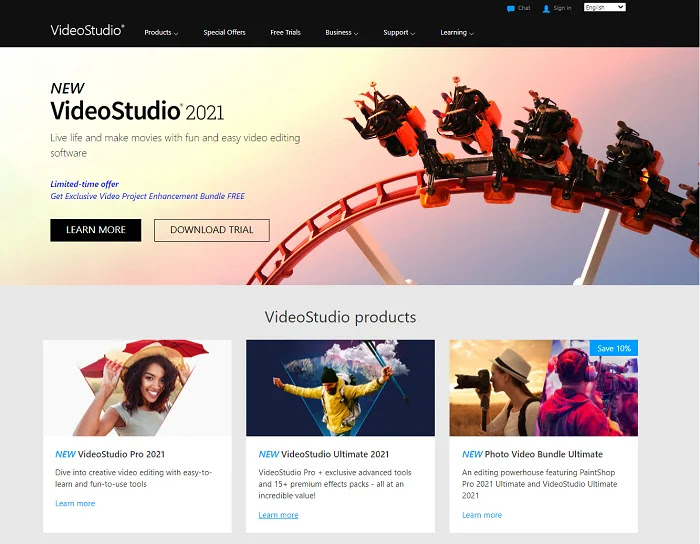Image resolution: width=700 pixels, height=544 pixels.
Task: Click the NEW VideoStudio Pro 2021 title
Action: [x=110, y=454]
